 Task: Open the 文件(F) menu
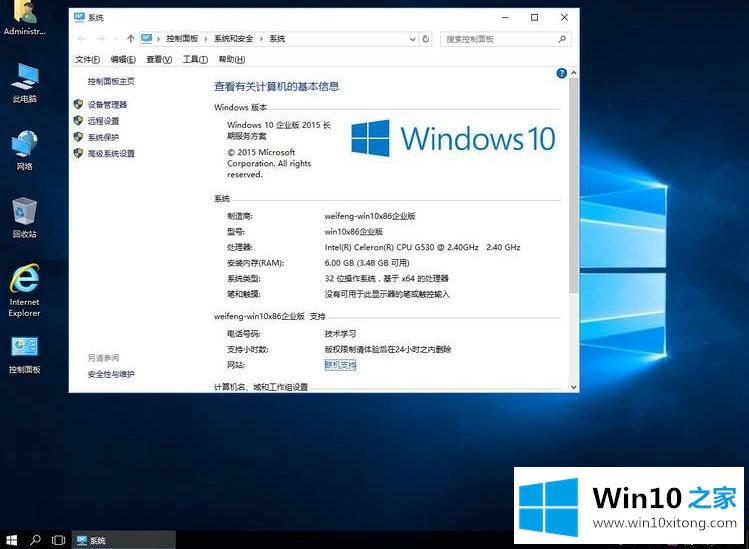(x=87, y=59)
